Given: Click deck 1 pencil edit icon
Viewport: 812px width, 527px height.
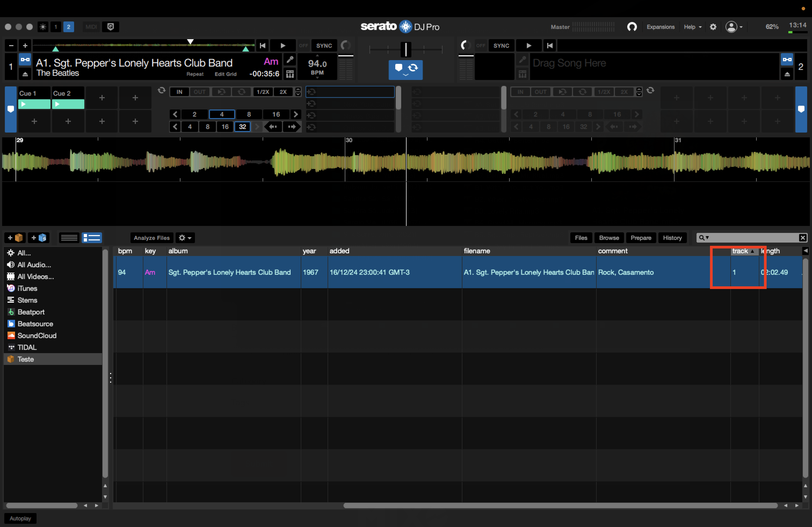Looking at the screenshot, I should 290,60.
